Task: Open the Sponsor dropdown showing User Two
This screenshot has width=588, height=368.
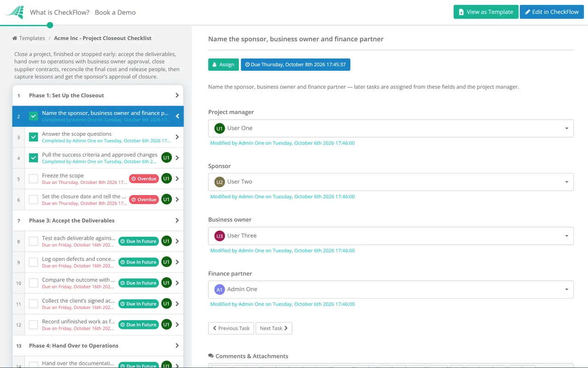Action: pyautogui.click(x=391, y=182)
